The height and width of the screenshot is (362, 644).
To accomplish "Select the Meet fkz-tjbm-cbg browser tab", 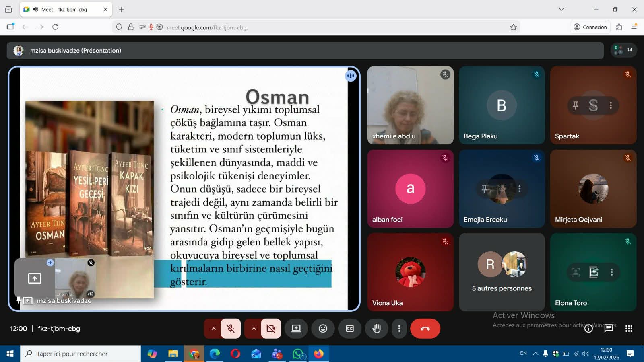I will click(x=64, y=9).
